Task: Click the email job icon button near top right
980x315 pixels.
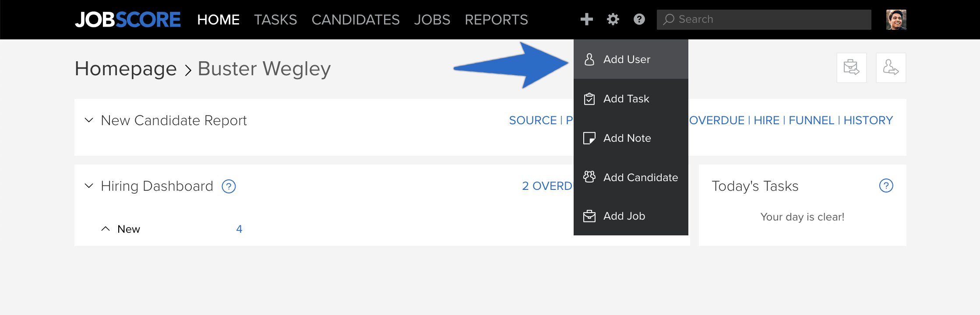Action: click(851, 68)
